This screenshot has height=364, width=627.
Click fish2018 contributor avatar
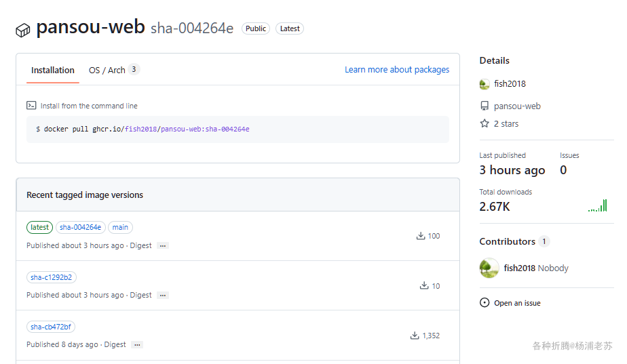pos(489,268)
